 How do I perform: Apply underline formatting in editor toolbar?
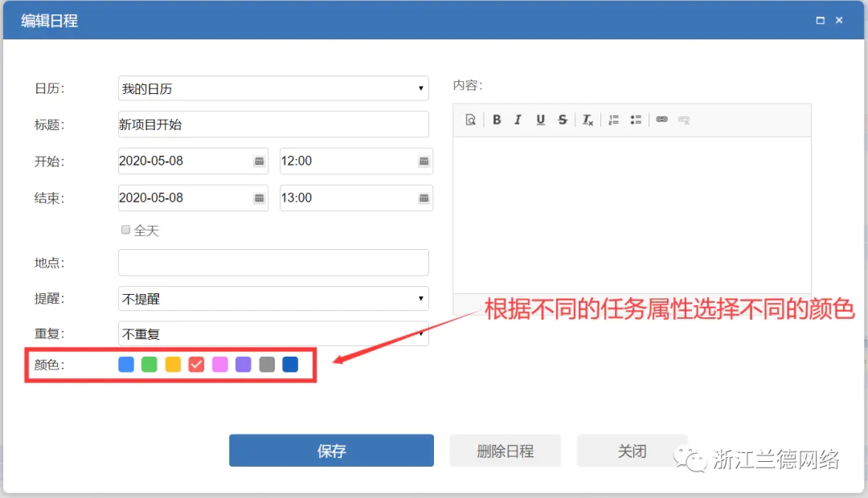[540, 120]
